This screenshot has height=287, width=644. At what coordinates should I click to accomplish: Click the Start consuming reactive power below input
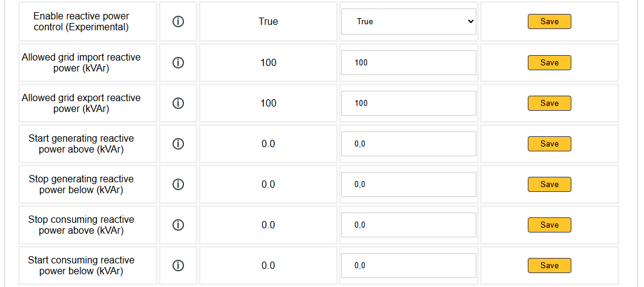(x=409, y=265)
